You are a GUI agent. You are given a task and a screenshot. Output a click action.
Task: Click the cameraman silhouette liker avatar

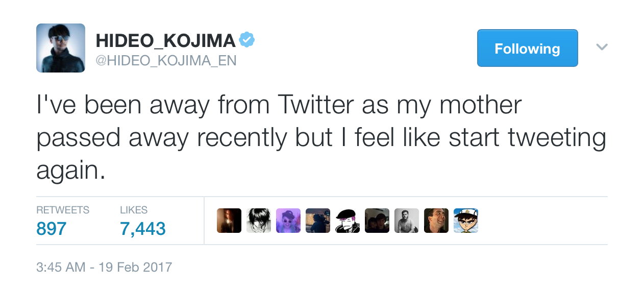318,221
